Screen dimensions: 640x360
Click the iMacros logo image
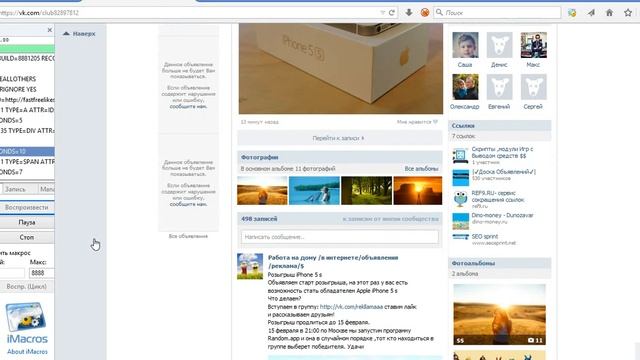pyautogui.click(x=27, y=317)
